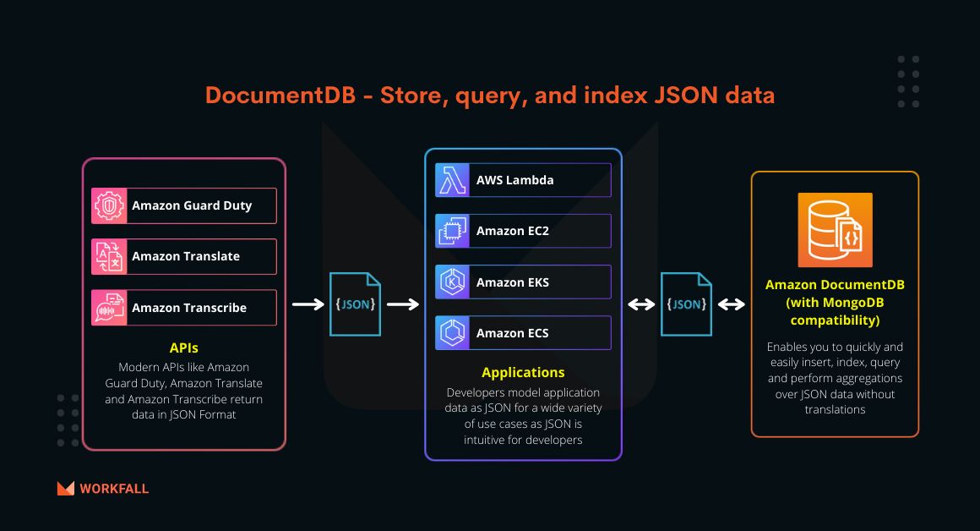This screenshot has width=980, height=531.
Task: Click the Amazon EC2 chip icon
Action: coord(453,232)
